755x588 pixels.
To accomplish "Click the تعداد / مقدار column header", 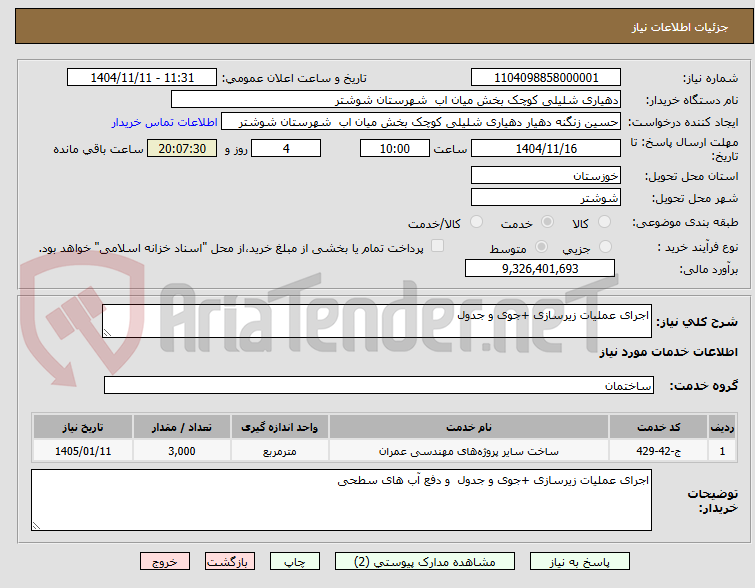I will click(182, 428).
